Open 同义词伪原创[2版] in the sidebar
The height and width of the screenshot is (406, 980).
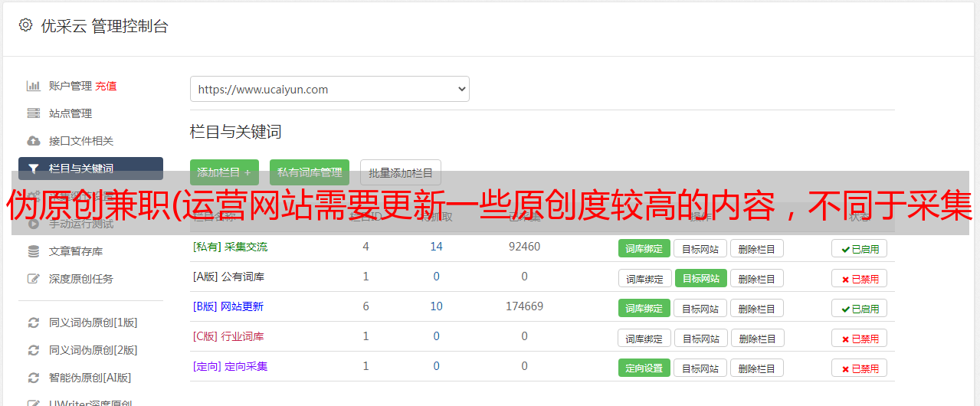(x=93, y=350)
